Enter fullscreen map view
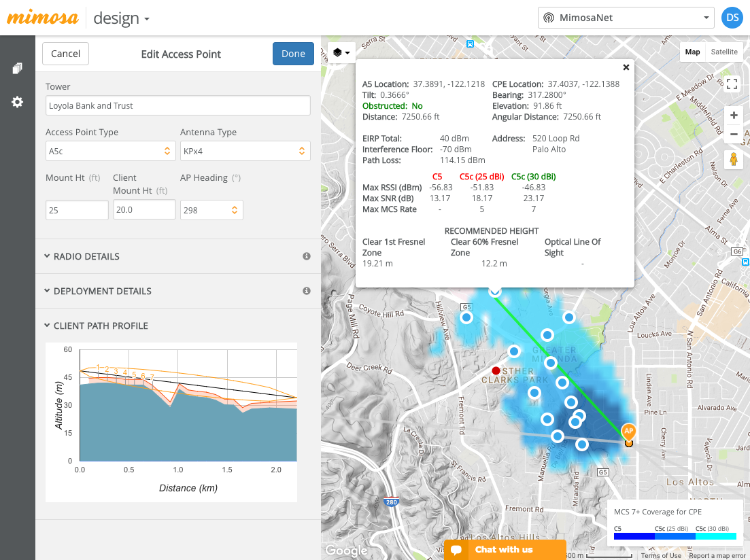This screenshot has height=560, width=750. pyautogui.click(x=732, y=84)
